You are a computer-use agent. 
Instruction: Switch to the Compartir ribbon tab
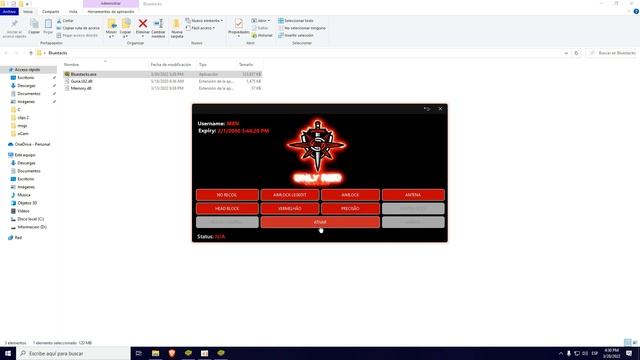coord(51,11)
